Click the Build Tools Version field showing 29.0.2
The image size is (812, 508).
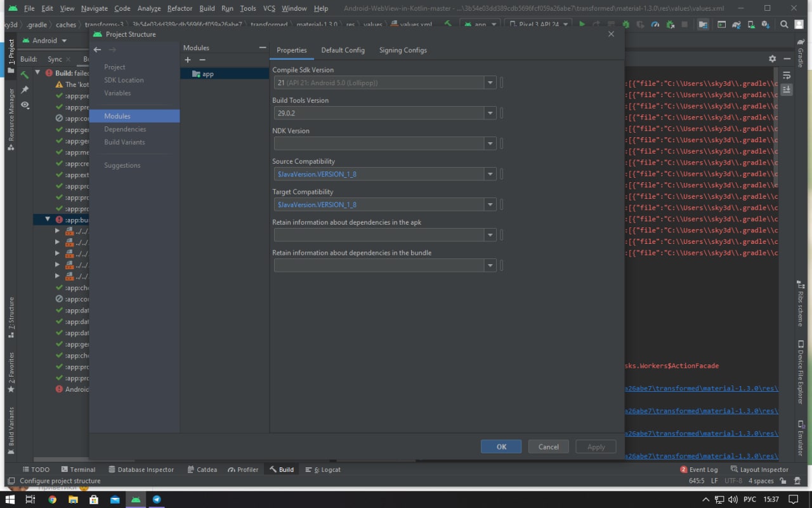[x=379, y=113]
